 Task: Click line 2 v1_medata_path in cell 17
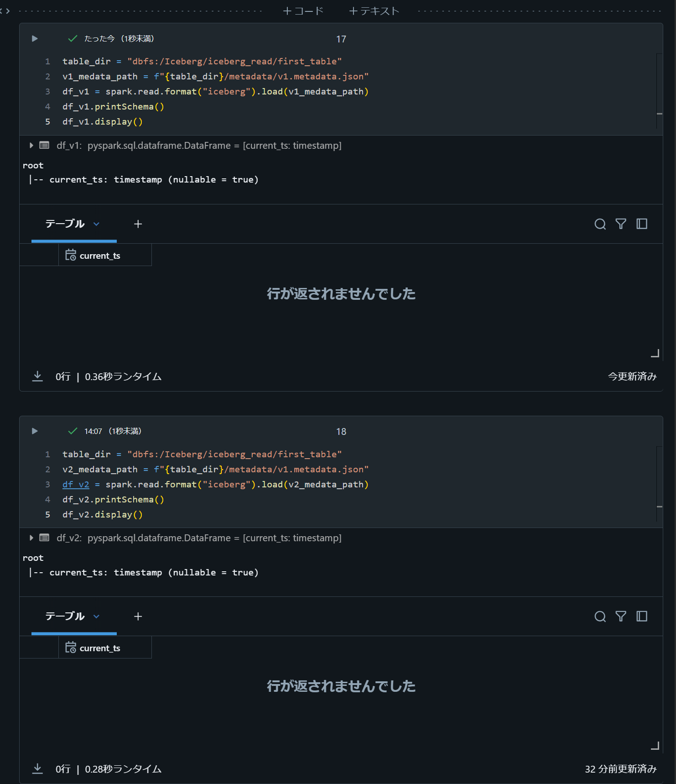(x=100, y=77)
